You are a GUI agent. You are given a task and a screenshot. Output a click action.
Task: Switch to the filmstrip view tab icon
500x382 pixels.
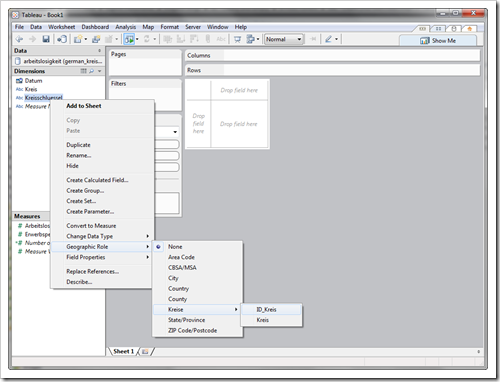coord(422,29)
